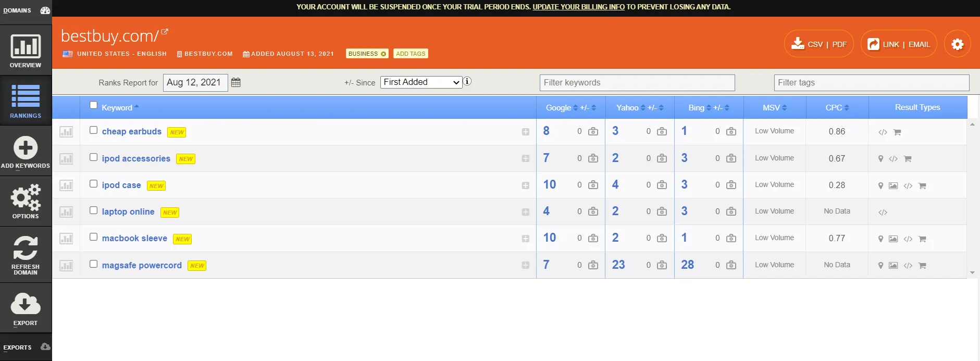Click the Add Tags button
Image resolution: width=980 pixels, height=361 pixels.
pyautogui.click(x=411, y=54)
